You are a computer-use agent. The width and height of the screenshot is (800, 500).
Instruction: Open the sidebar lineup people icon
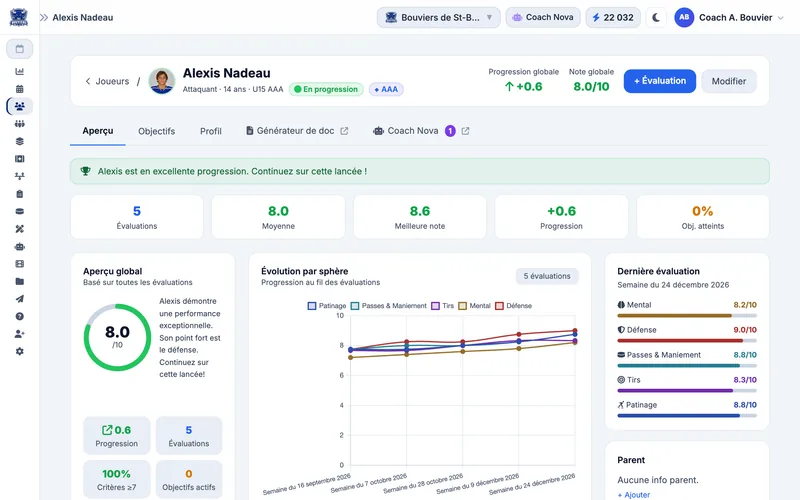[x=19, y=124]
